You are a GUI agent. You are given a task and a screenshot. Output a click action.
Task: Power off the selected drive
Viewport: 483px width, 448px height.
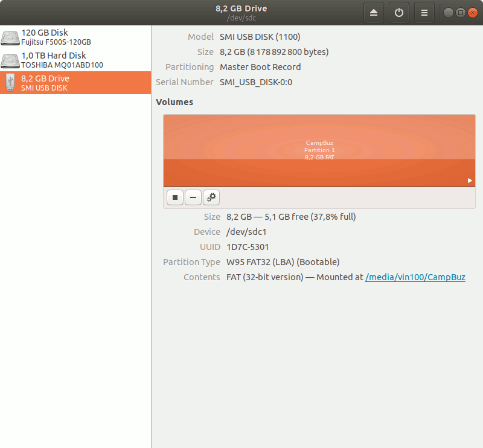tap(399, 13)
